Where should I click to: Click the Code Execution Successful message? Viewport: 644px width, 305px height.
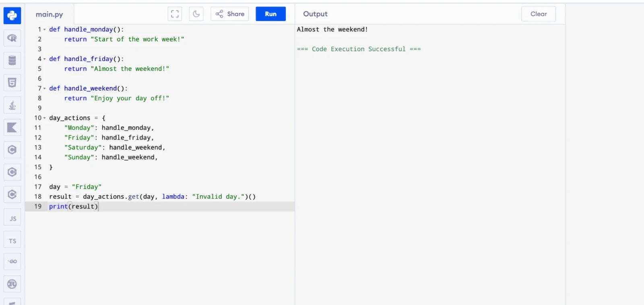click(359, 49)
